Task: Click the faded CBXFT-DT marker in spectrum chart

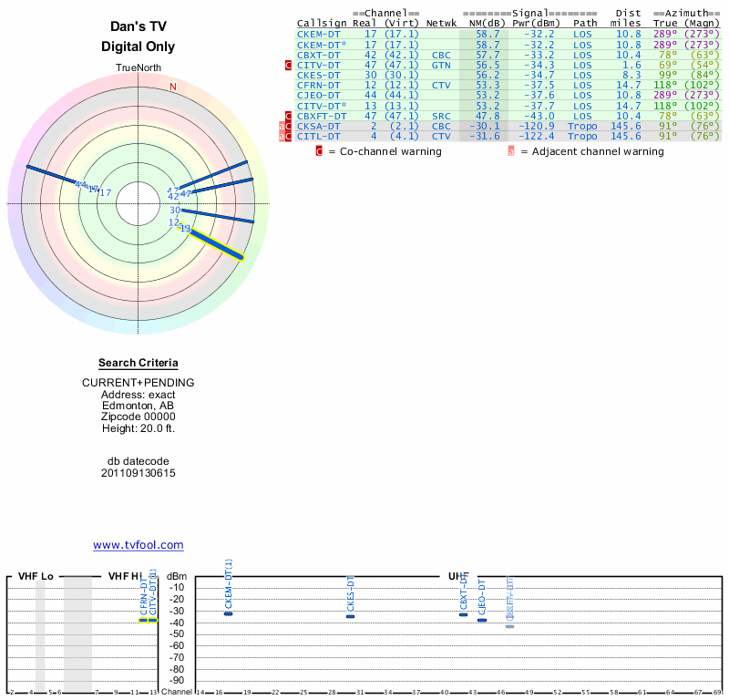Action: pyautogui.click(x=510, y=626)
